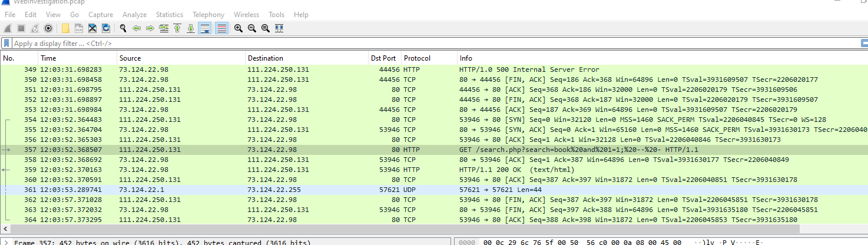Screen dimensions: 868x245
Task: Zoom out the main window text
Action: [x=252, y=28]
